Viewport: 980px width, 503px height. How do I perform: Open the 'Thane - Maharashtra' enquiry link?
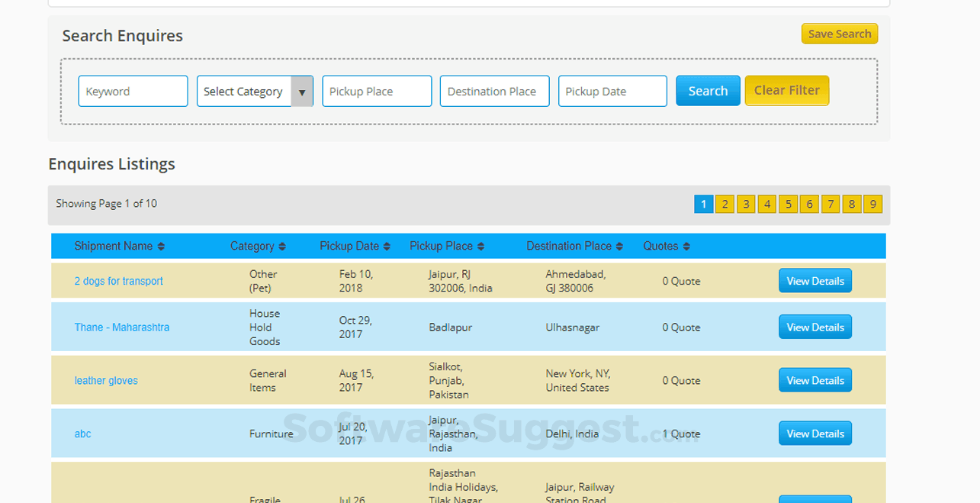[121, 326]
